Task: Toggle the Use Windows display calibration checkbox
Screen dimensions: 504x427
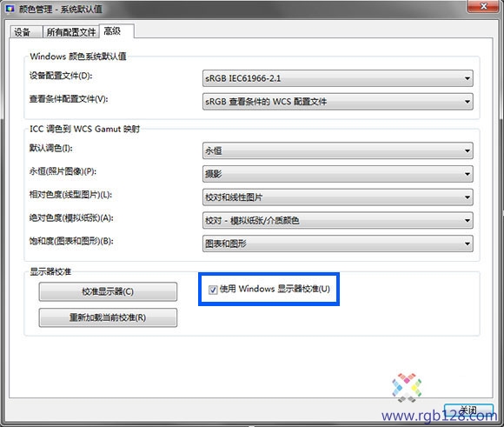Action: click(x=213, y=290)
